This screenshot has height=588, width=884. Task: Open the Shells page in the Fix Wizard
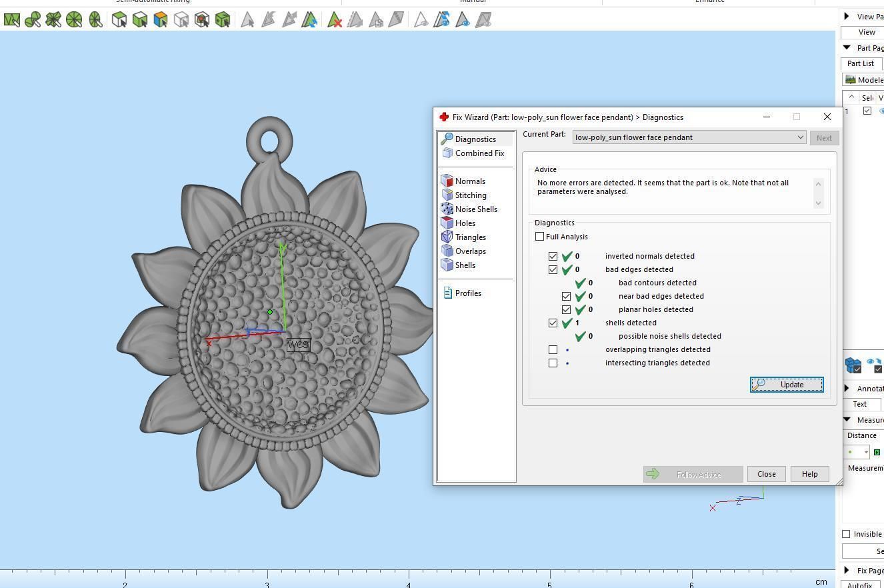coord(459,265)
